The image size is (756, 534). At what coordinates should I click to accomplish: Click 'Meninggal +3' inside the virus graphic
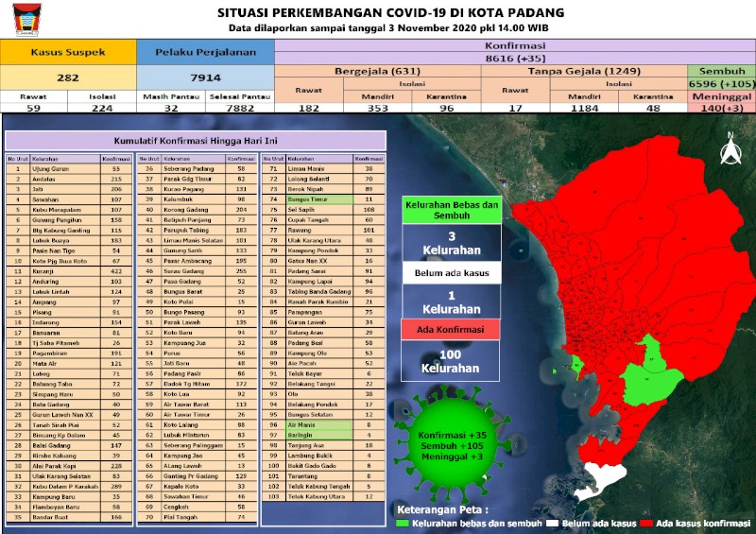pyautogui.click(x=452, y=456)
